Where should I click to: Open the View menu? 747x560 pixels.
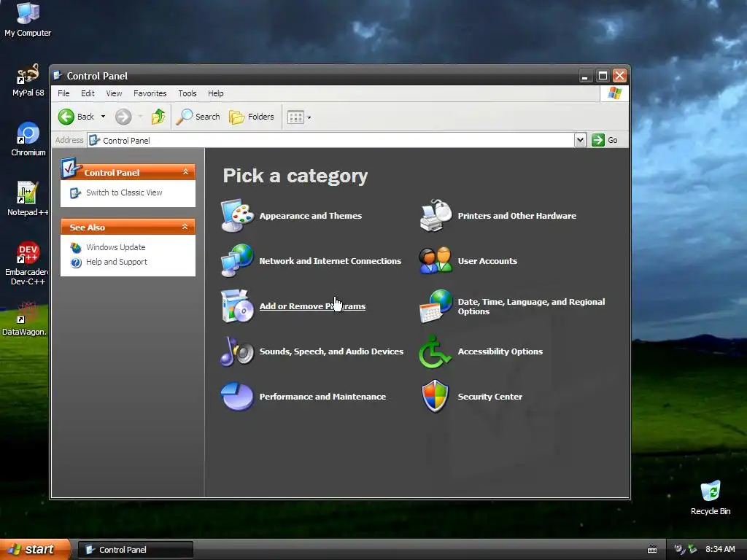[x=114, y=93]
